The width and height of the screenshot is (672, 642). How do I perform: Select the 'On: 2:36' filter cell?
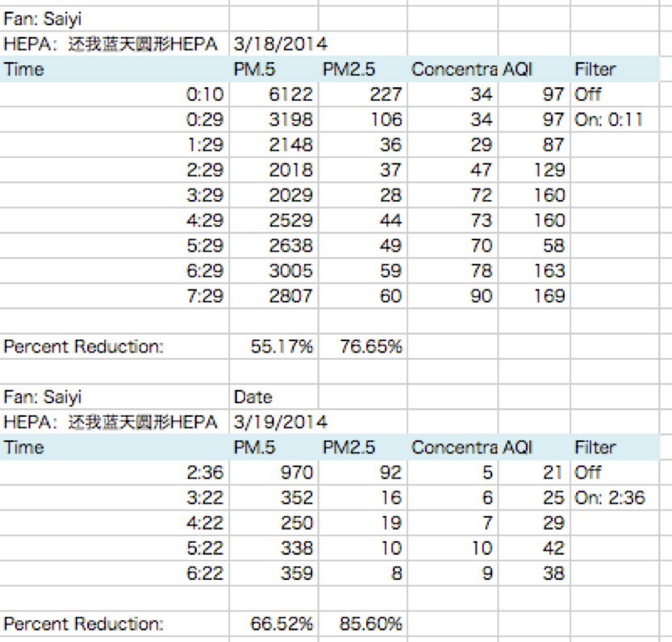(x=615, y=498)
